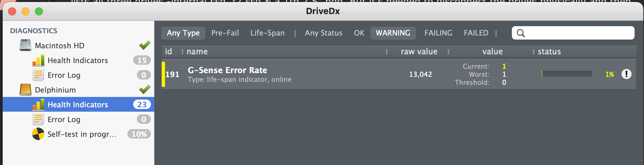Click the 0 badge on Delphinium Error Log
644x165 pixels.
pos(144,119)
